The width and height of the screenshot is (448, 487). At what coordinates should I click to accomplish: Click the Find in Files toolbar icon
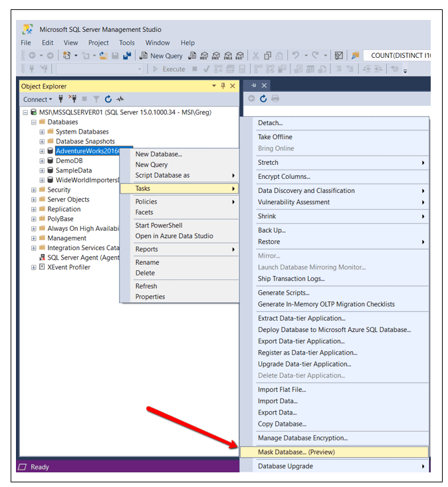point(355,56)
